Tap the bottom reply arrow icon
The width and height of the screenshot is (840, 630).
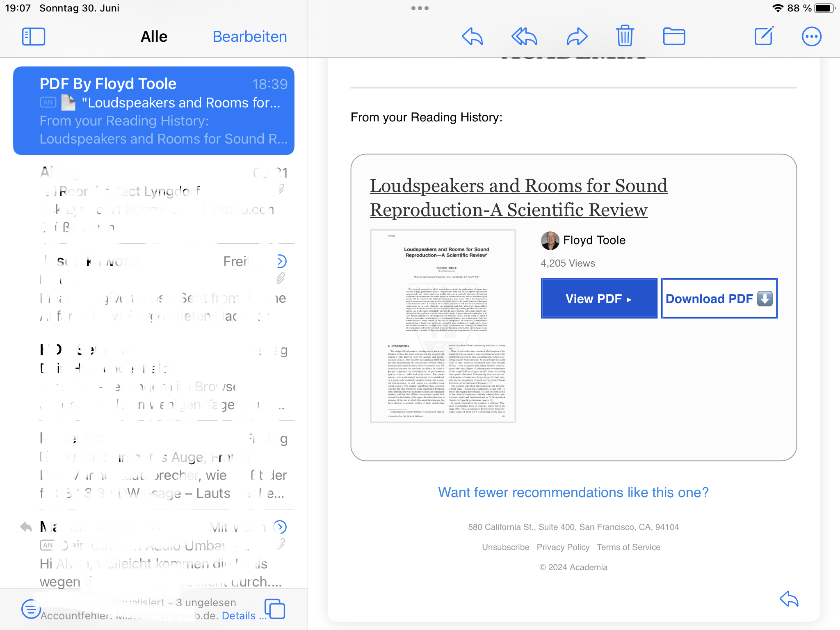(789, 599)
